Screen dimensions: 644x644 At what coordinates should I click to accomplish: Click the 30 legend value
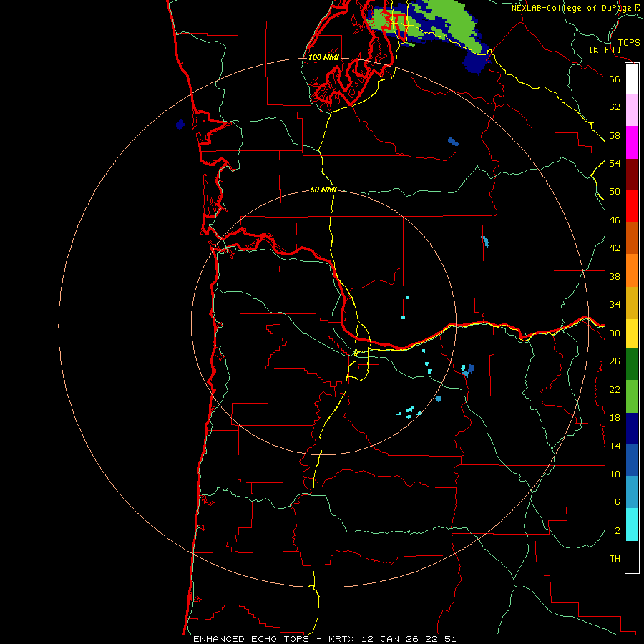pyautogui.click(x=615, y=333)
